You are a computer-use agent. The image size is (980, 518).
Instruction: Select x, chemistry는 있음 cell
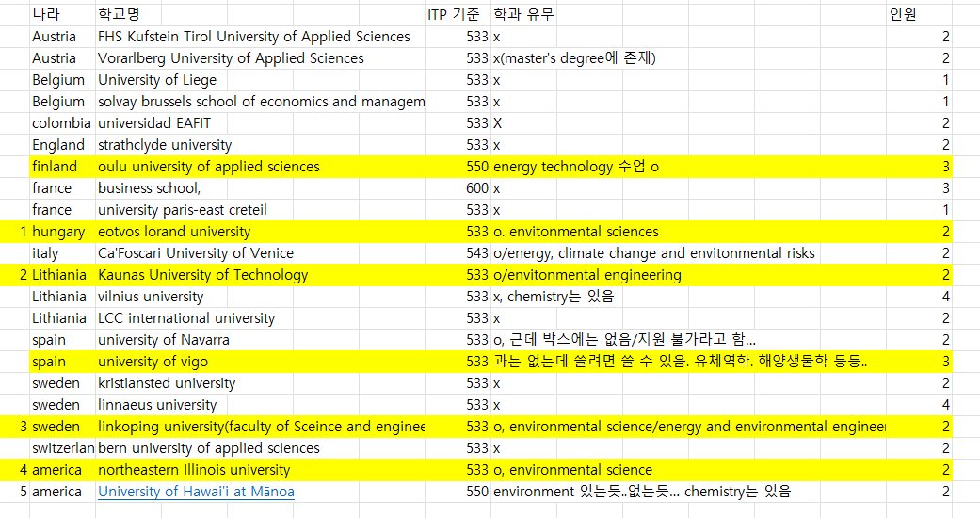click(x=554, y=297)
